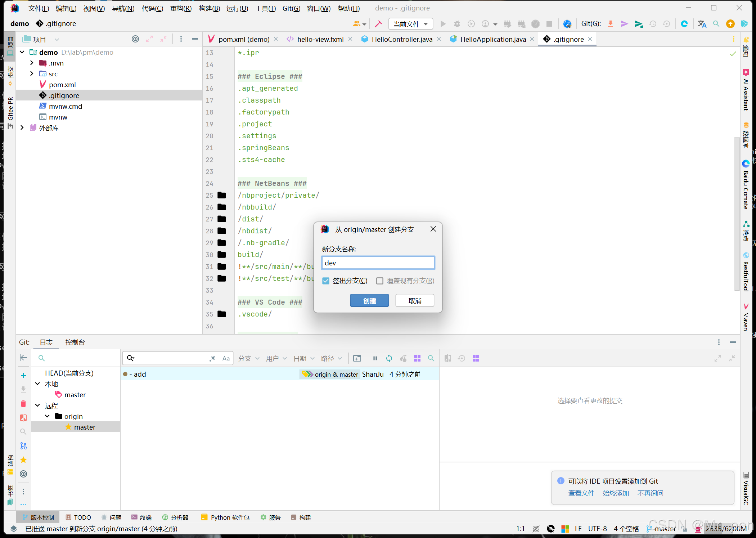Click the refresh icon in Git log
This screenshot has width=756, height=538.
(389, 358)
